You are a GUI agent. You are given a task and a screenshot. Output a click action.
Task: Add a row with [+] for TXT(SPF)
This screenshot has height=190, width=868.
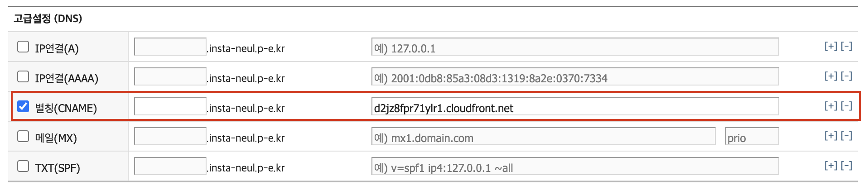[x=831, y=166]
